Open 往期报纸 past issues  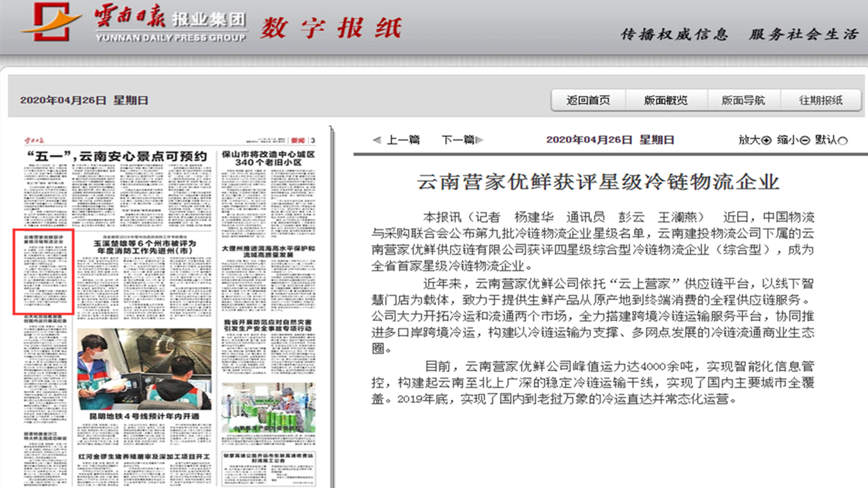pos(821,100)
